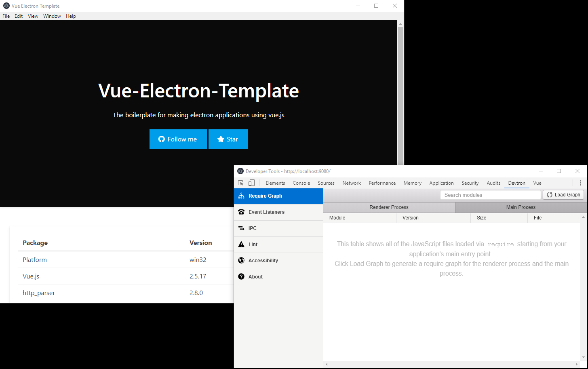588x369 pixels.
Task: Switch to the Vue tab in DevTools
Action: coord(537,183)
